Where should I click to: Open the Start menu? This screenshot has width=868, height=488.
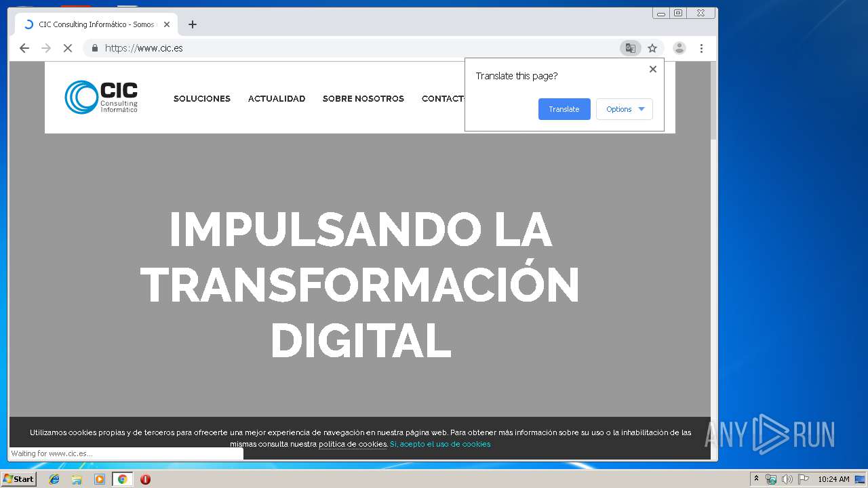click(x=18, y=479)
